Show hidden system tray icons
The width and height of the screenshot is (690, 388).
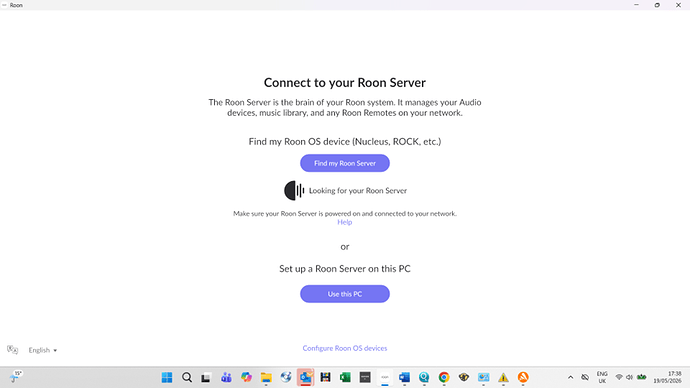[570, 377]
